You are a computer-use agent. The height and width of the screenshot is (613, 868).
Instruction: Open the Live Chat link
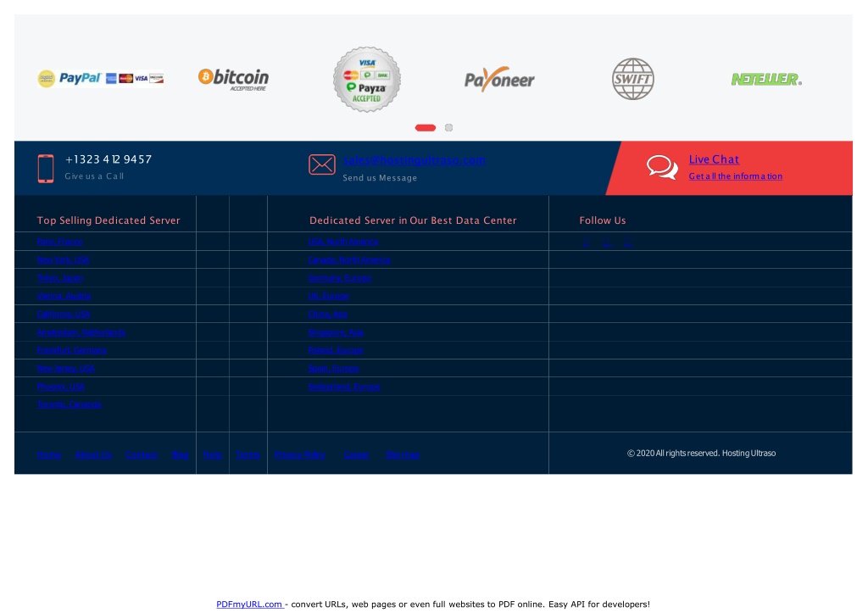coord(714,159)
